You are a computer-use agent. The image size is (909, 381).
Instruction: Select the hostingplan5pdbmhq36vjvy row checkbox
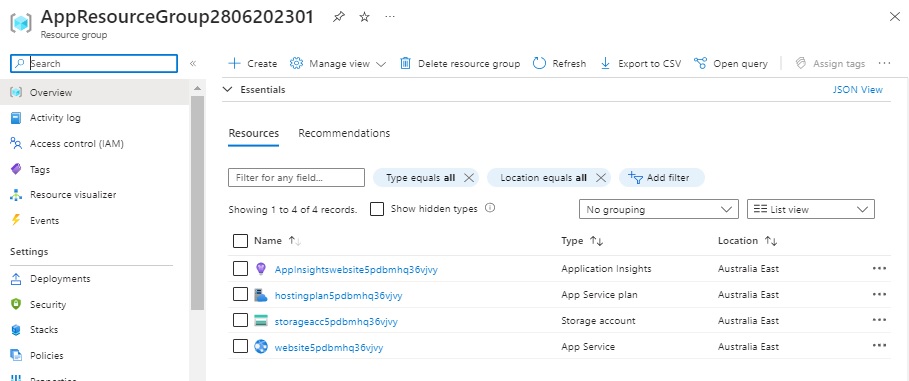(240, 295)
